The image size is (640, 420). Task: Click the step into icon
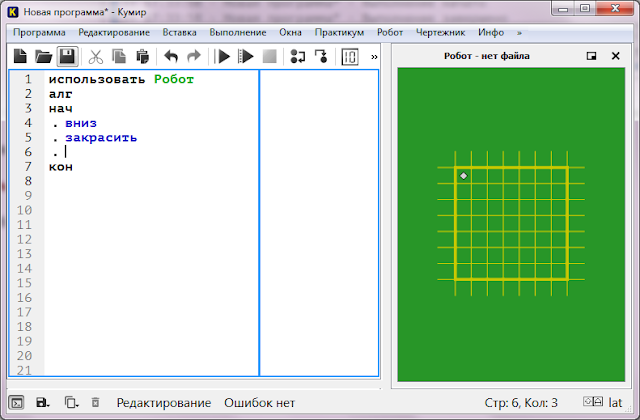321,56
